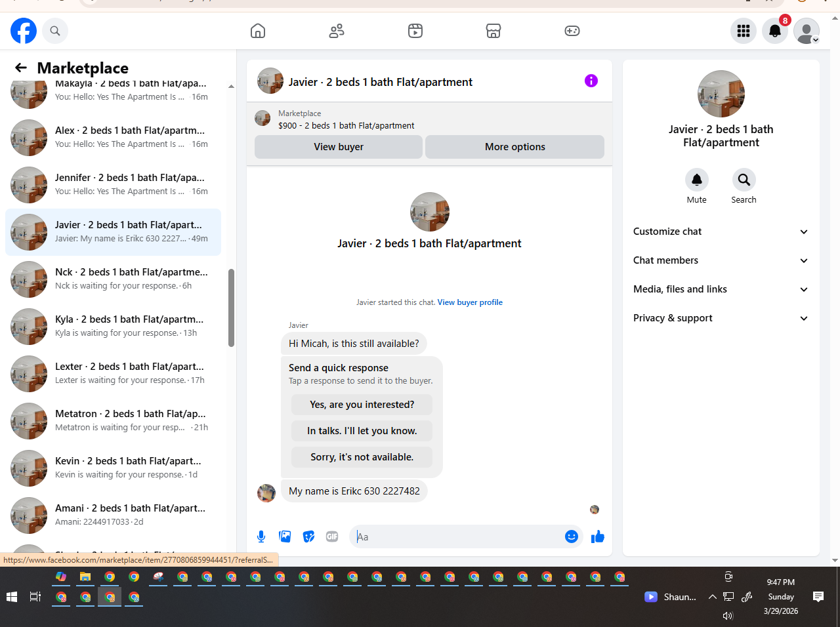Open the account profile avatar menu
Screen dimensions: 840x627
[x=807, y=31]
